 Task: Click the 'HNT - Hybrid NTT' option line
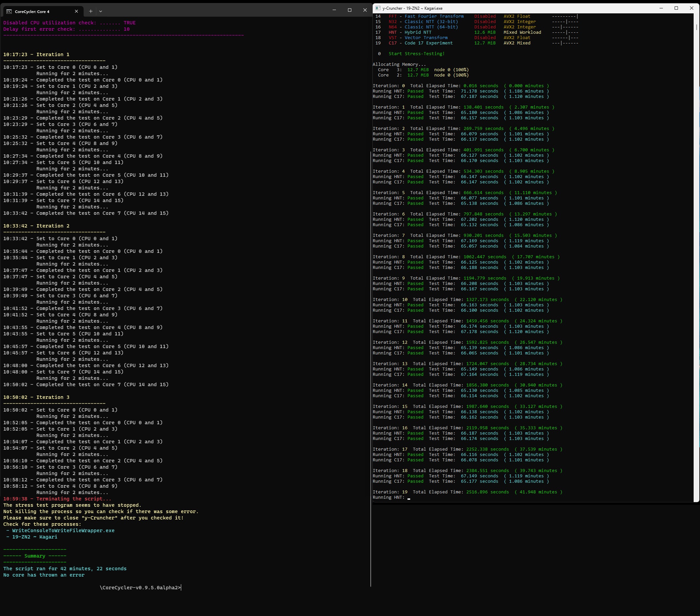[x=410, y=32]
